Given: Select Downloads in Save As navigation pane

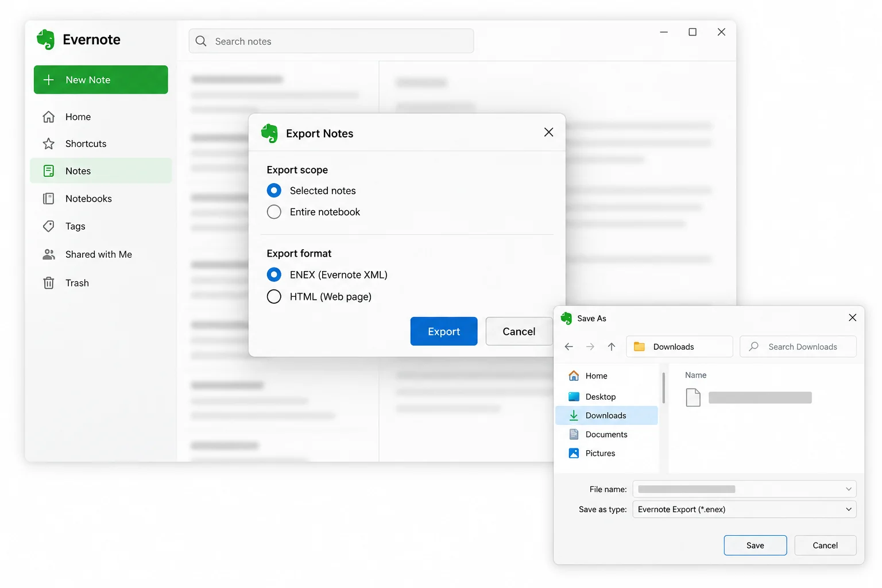Looking at the screenshot, I should (606, 416).
